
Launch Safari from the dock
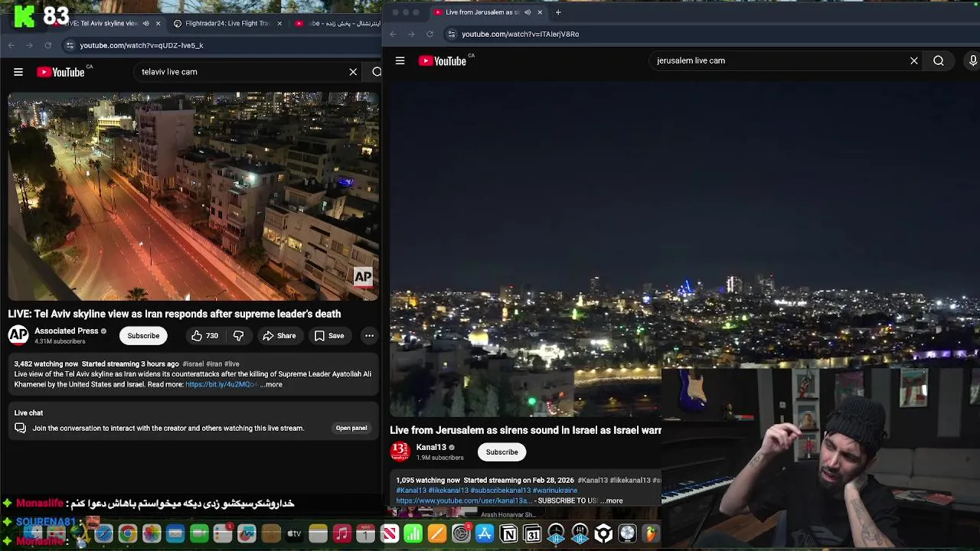coord(103,534)
